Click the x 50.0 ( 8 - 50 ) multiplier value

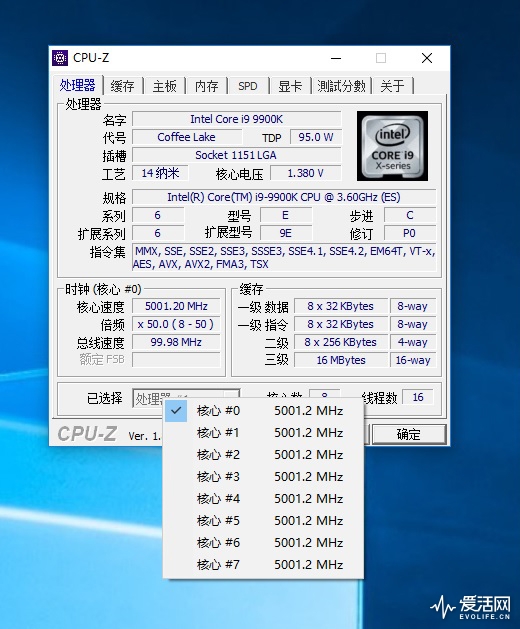click(x=176, y=324)
